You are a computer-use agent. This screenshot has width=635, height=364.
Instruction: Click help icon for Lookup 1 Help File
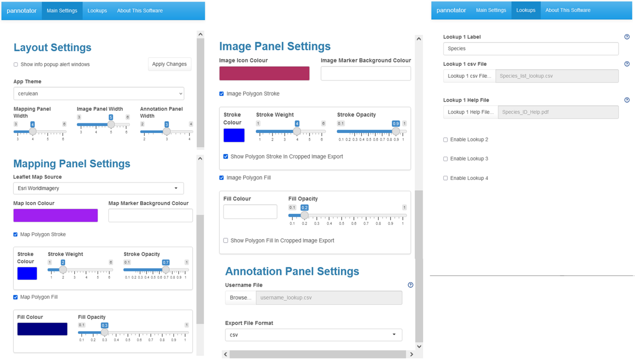[627, 100]
